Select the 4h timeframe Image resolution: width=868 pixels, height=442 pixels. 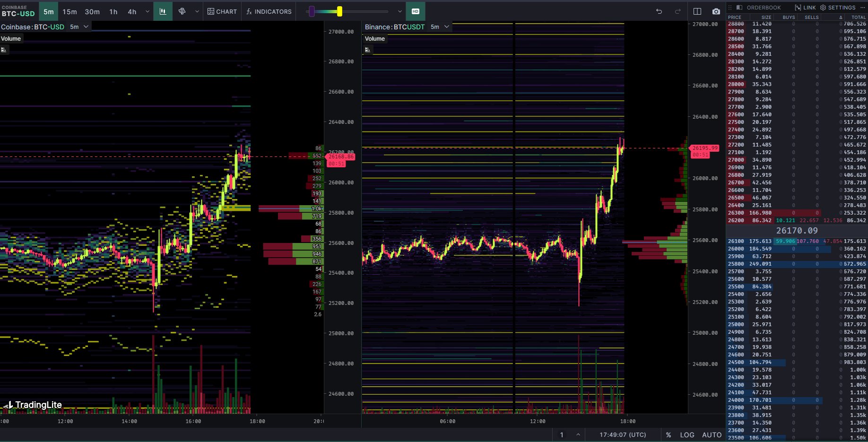pyautogui.click(x=132, y=11)
